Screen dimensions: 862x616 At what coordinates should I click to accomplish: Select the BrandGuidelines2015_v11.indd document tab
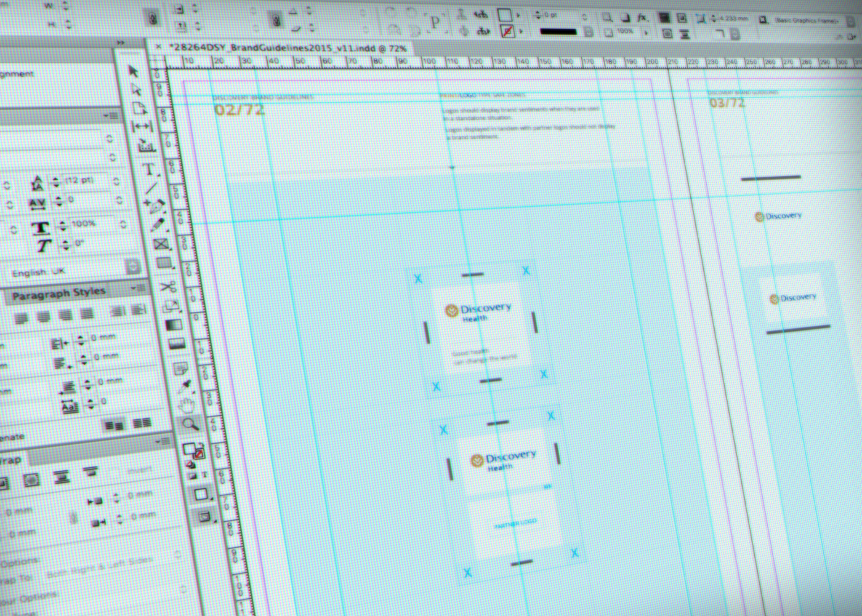click(288, 48)
